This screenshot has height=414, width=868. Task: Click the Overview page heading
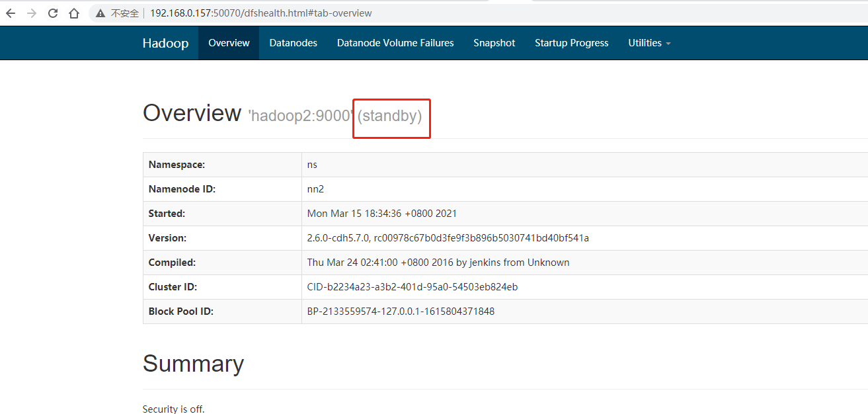pos(192,113)
